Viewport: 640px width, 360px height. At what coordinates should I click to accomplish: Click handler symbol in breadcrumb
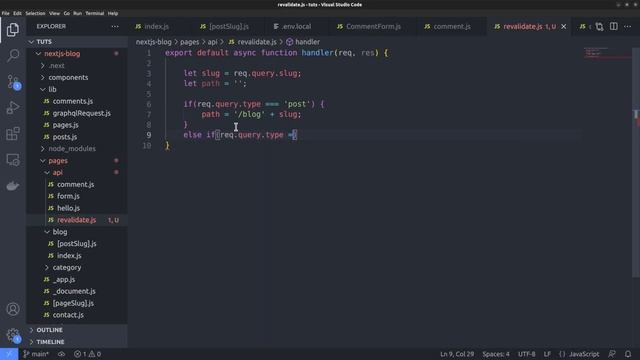[303, 42]
